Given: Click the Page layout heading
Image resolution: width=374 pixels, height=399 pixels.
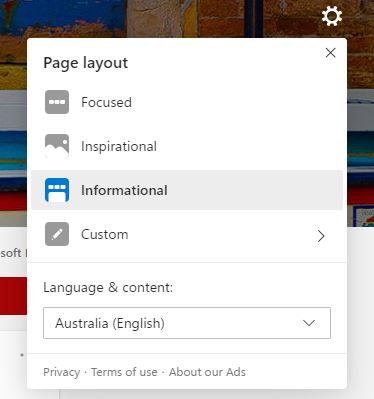Looking at the screenshot, I should (x=86, y=63).
